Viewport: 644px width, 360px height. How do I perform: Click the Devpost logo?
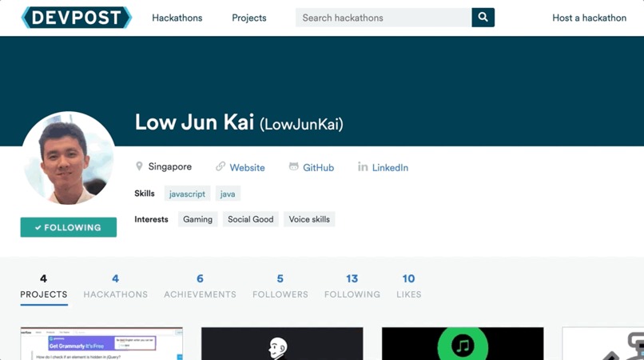pyautogui.click(x=77, y=18)
